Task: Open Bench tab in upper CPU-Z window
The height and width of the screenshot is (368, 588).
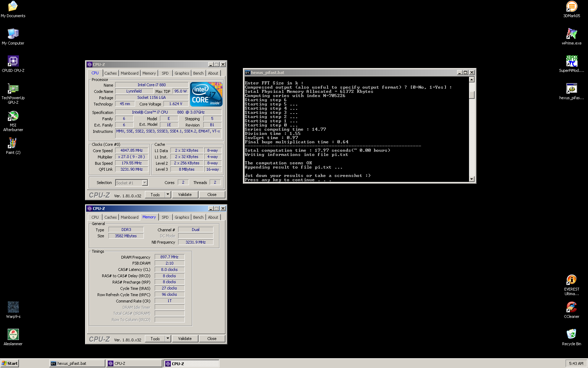Action: point(198,73)
